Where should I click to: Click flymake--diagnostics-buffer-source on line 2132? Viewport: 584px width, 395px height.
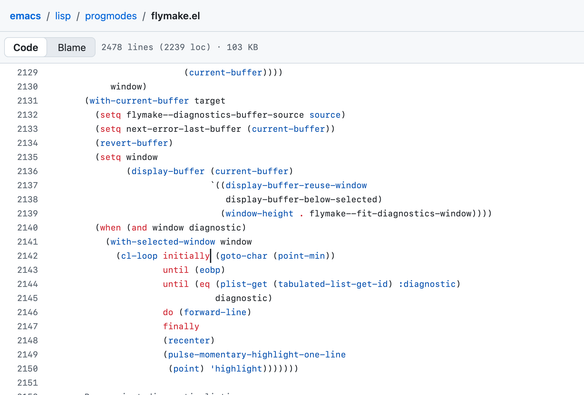pyautogui.click(x=215, y=115)
